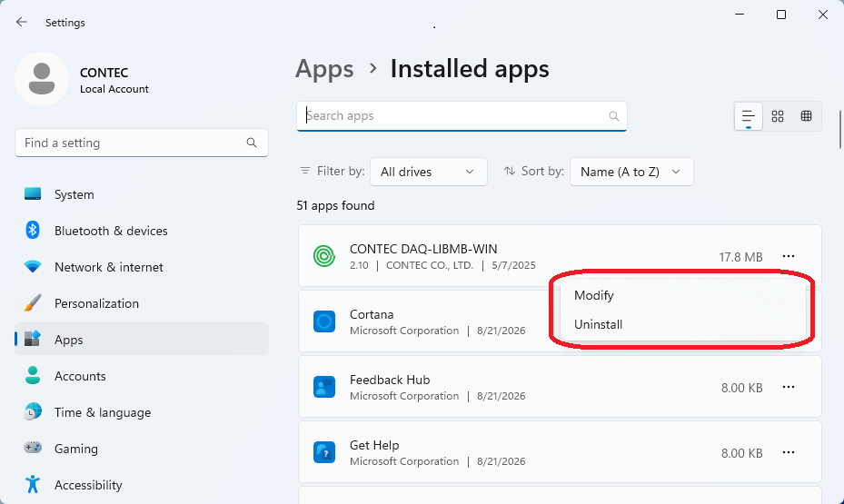Click the Get Help app name
The width and height of the screenshot is (844, 504).
pos(374,445)
